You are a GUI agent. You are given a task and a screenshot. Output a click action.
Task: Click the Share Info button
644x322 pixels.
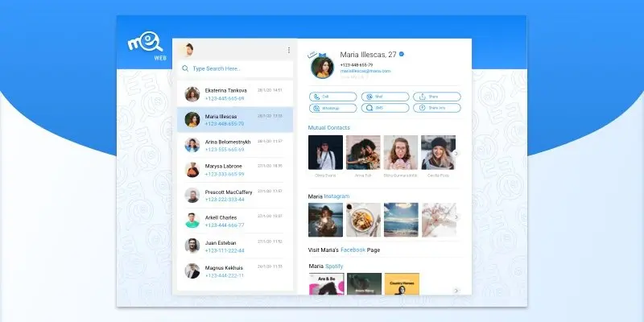pyautogui.click(x=437, y=108)
